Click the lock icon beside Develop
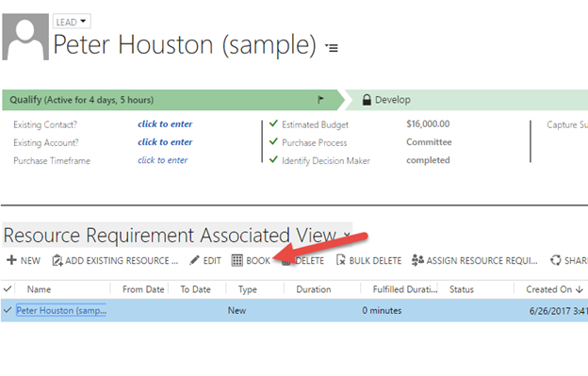The image size is (588, 376). pyautogui.click(x=367, y=99)
